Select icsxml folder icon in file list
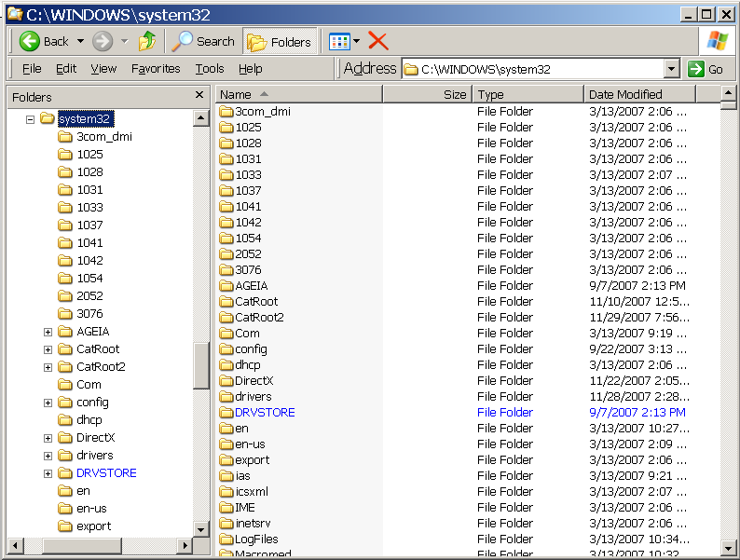The height and width of the screenshot is (560, 740). point(226,492)
